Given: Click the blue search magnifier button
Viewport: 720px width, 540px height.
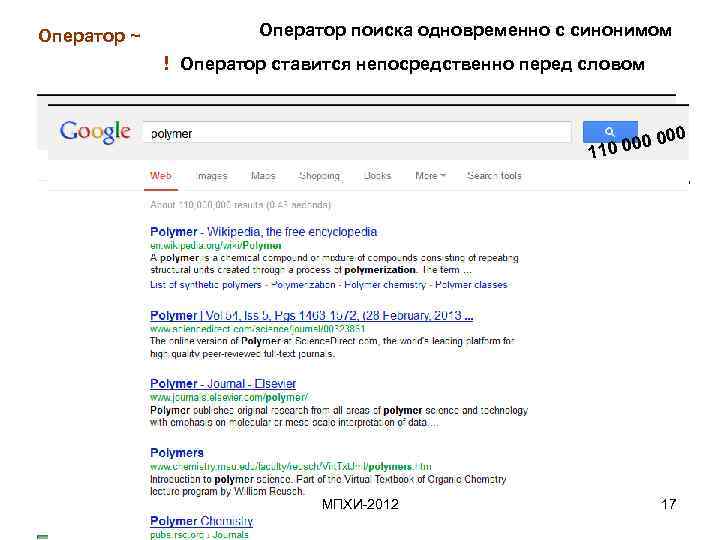Looking at the screenshot, I should 610,132.
